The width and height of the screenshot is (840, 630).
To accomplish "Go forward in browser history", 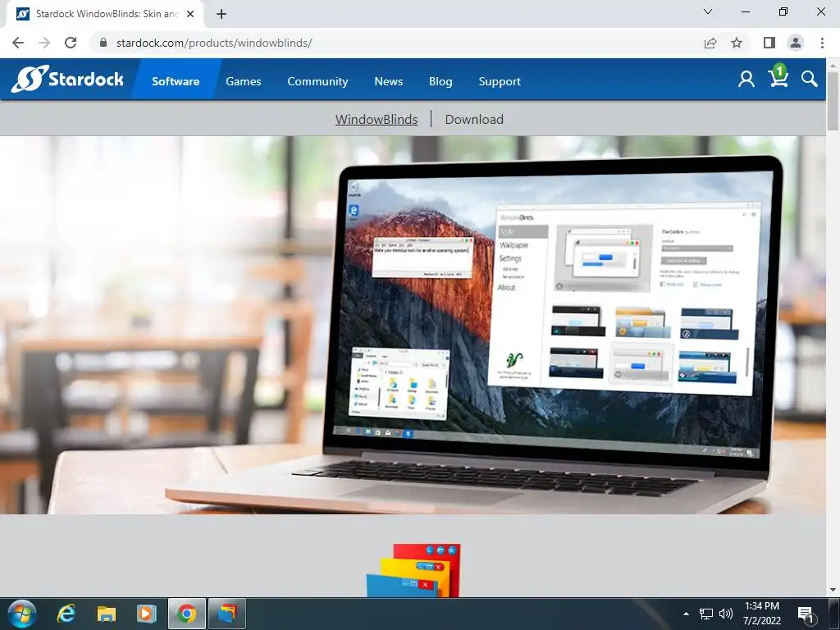I will click(x=44, y=43).
